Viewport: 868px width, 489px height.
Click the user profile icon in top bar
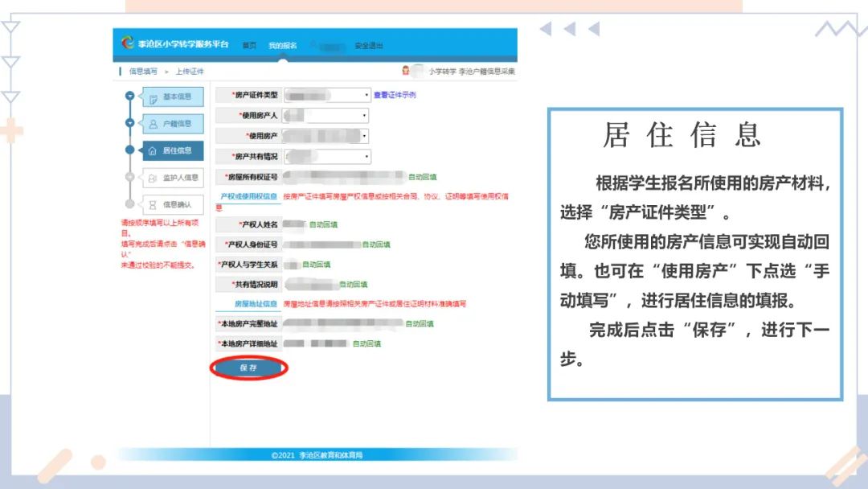[313, 46]
